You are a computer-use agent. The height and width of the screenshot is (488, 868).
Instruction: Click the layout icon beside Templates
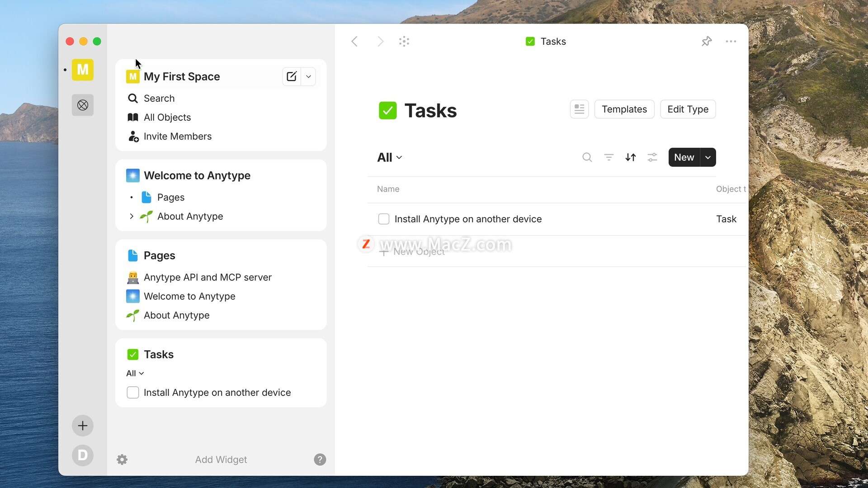tap(579, 109)
